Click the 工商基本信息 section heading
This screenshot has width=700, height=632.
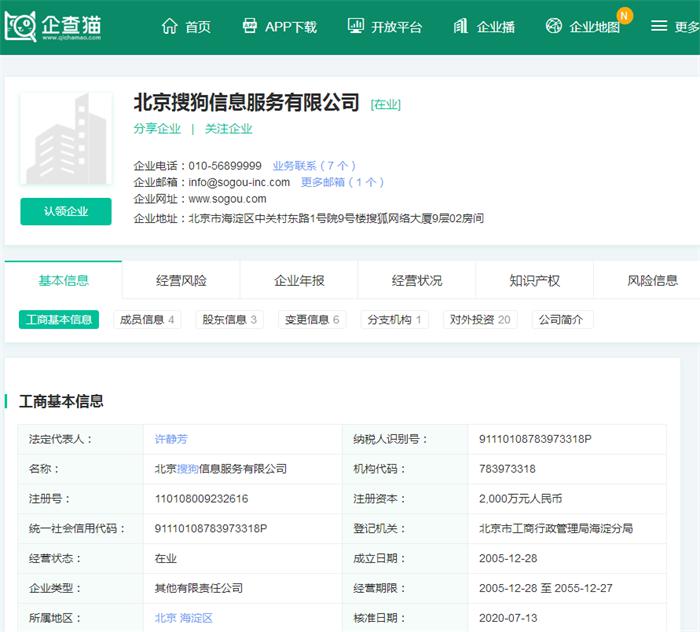point(61,401)
